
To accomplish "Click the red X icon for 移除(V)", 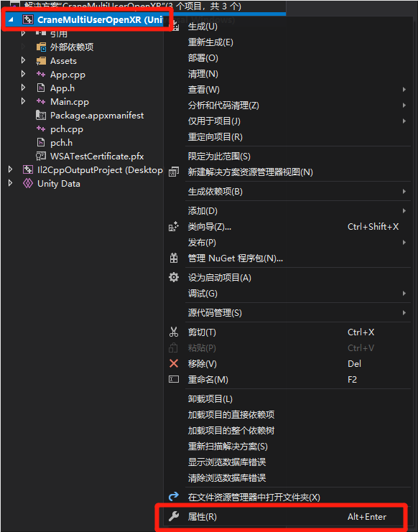I will pos(174,363).
